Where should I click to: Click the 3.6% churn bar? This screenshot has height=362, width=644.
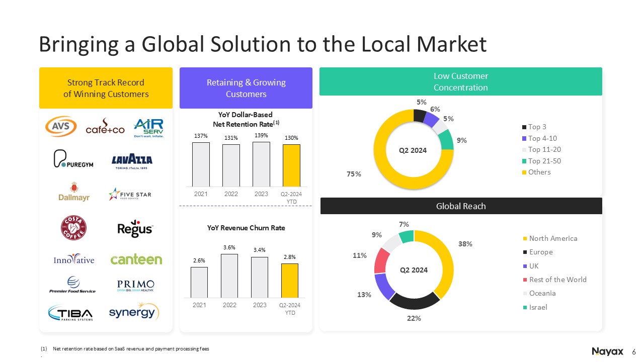coord(229,276)
